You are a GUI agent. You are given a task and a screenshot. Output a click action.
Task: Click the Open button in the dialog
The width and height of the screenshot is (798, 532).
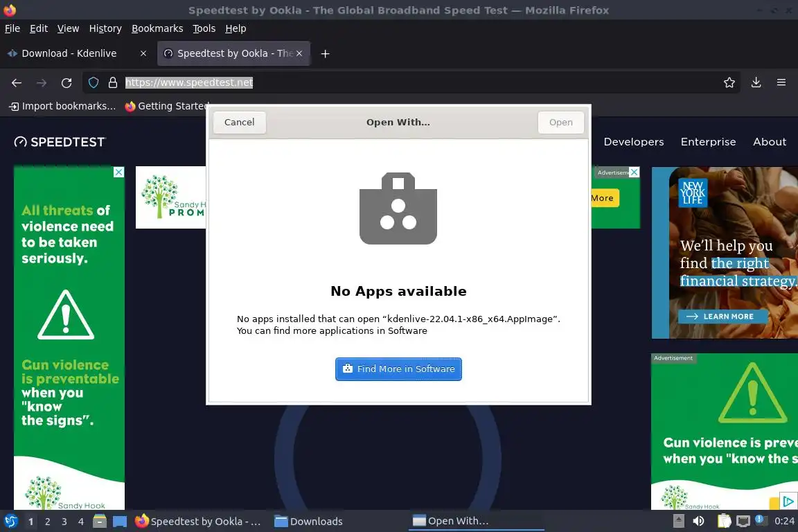[560, 122]
